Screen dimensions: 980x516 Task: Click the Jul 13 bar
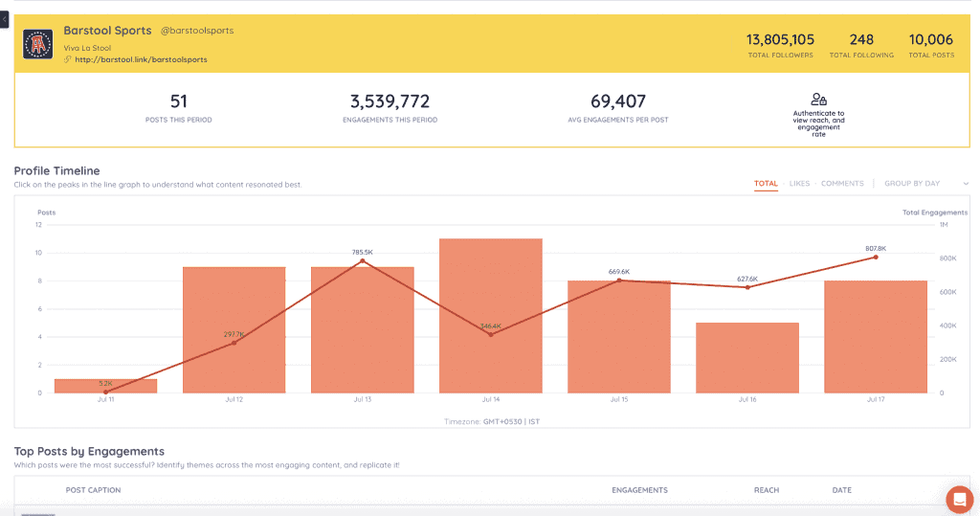tap(363, 329)
